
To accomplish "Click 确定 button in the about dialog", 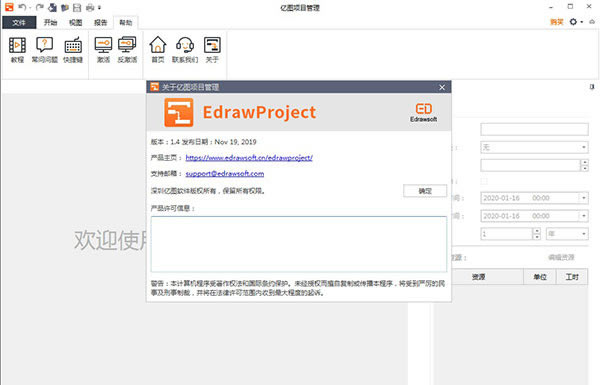I will (425, 191).
